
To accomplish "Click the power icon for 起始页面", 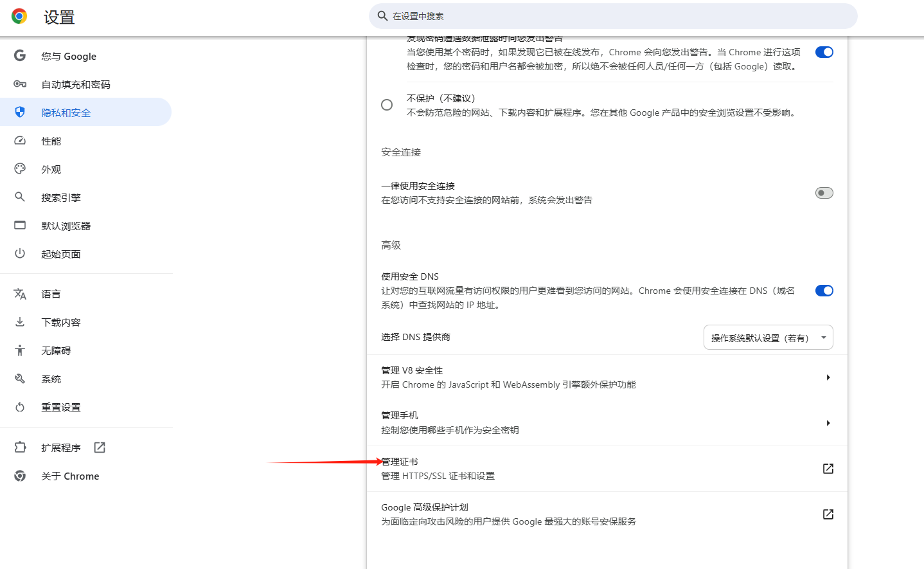I will pos(20,254).
